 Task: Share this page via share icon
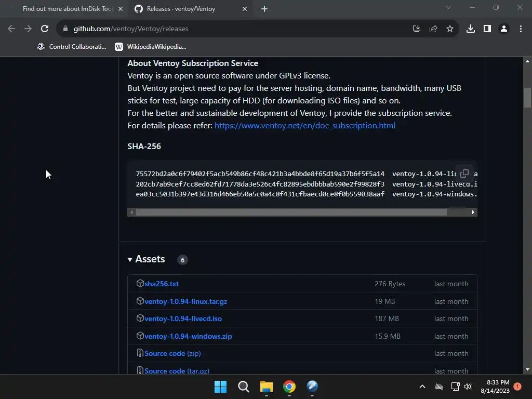[x=433, y=29]
